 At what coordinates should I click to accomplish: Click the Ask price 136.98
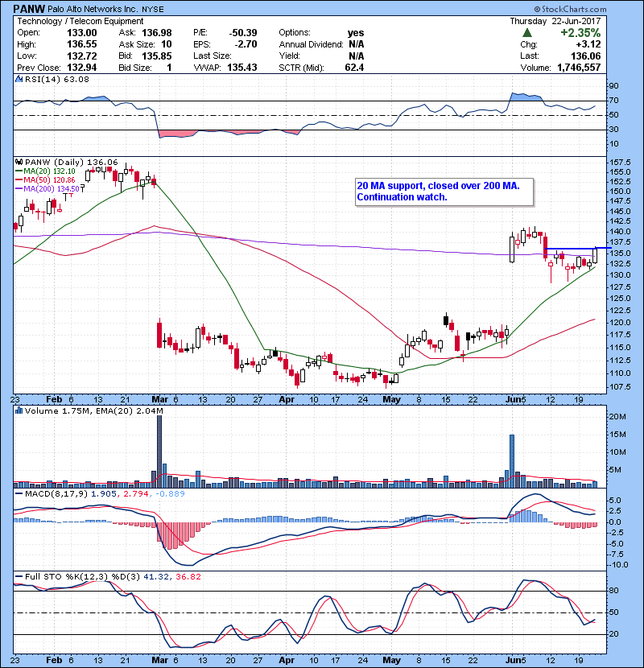(157, 33)
